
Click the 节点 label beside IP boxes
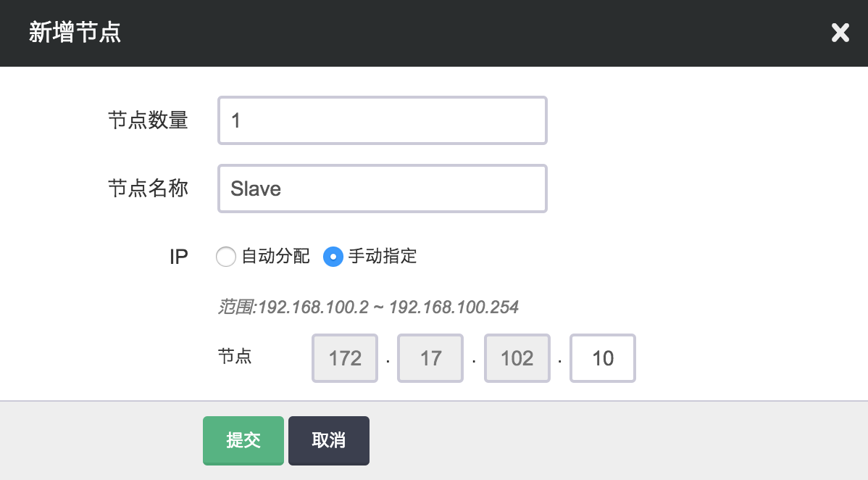coord(235,357)
